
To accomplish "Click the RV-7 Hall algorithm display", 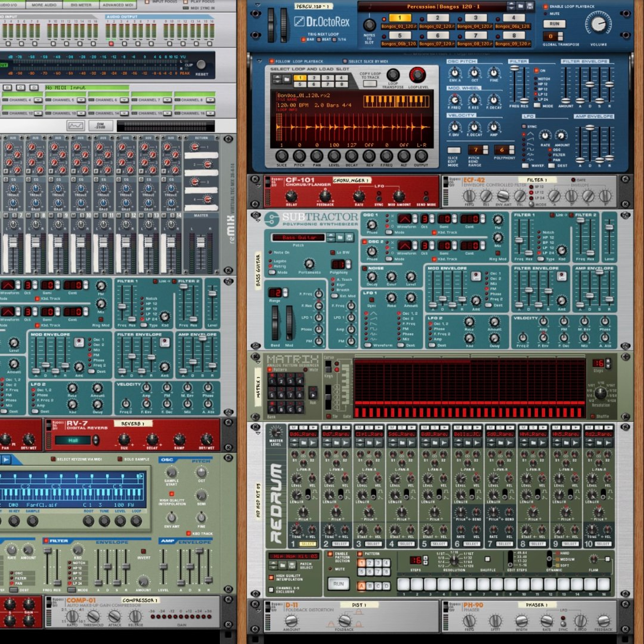I will pos(73,440).
